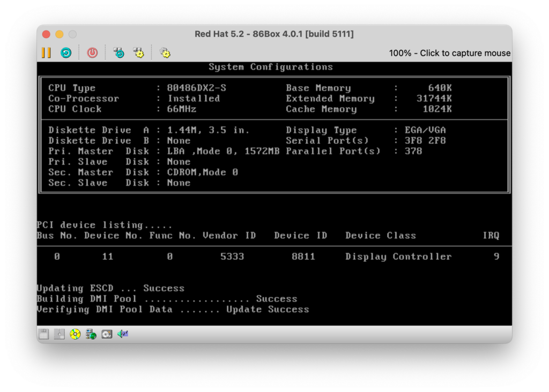Click the CPU type value '80486DX2-S'
Viewport: 549px width, 392px height.
pyautogui.click(x=196, y=88)
